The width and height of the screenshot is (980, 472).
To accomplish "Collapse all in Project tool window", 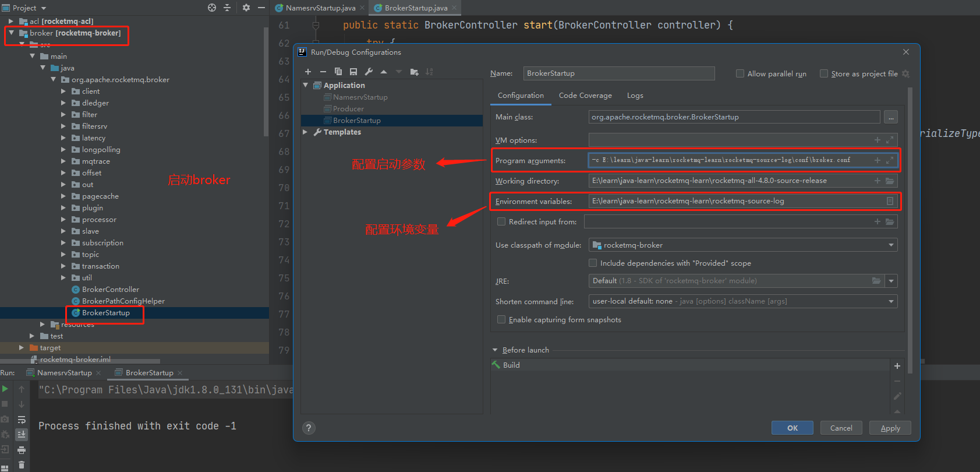I will (227, 8).
